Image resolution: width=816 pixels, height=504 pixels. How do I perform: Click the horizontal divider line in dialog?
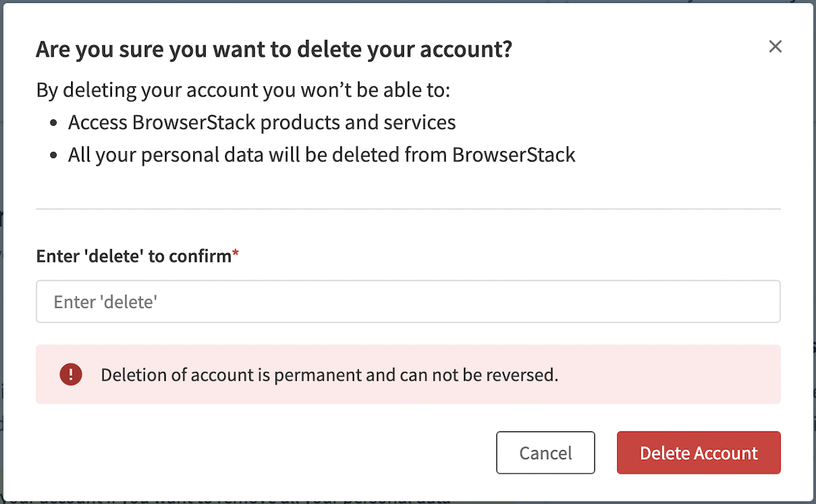pyautogui.click(x=408, y=209)
